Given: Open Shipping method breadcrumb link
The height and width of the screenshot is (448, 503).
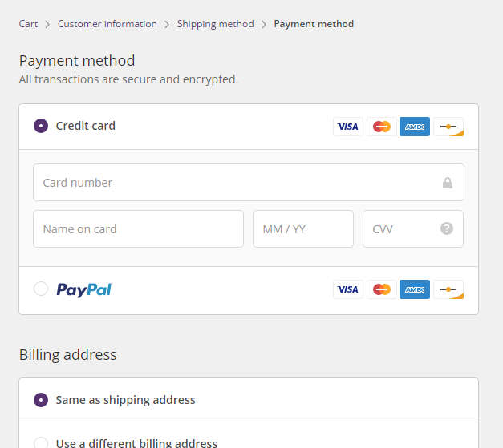Looking at the screenshot, I should [215, 24].
